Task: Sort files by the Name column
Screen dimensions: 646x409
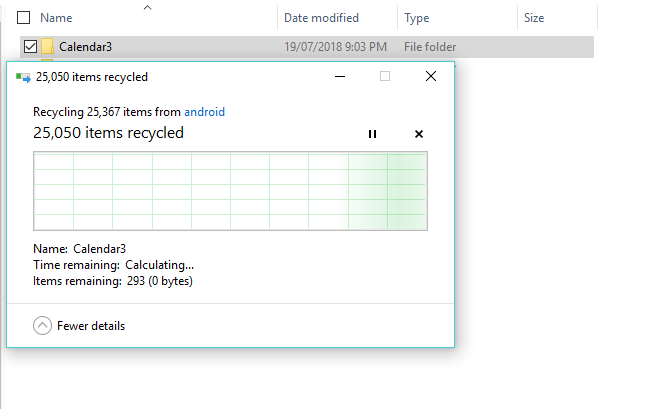Action: 56,18
